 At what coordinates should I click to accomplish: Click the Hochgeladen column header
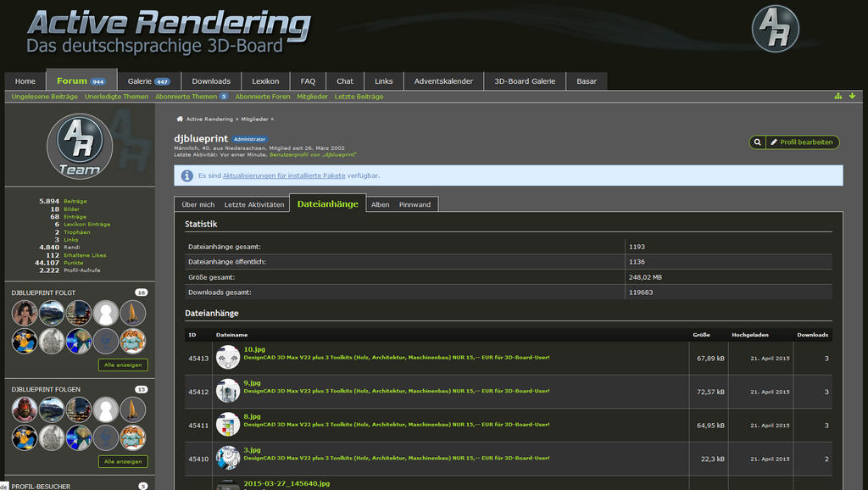click(749, 335)
